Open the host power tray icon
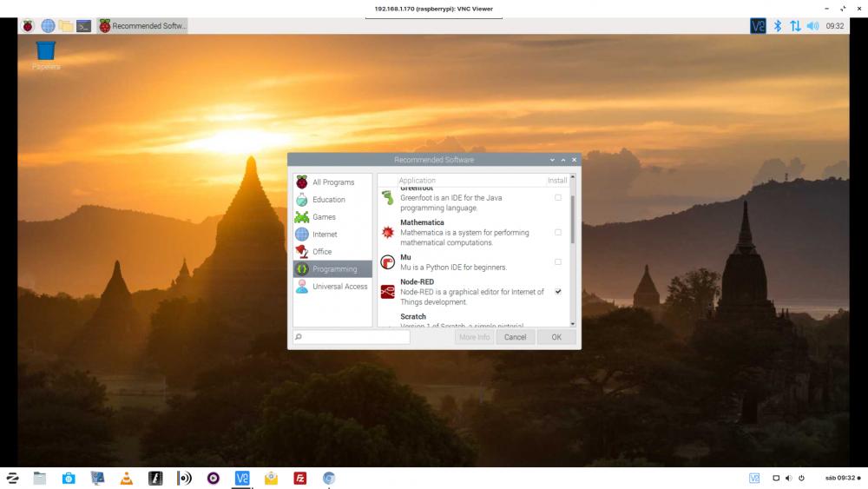868x489 pixels. 801,478
